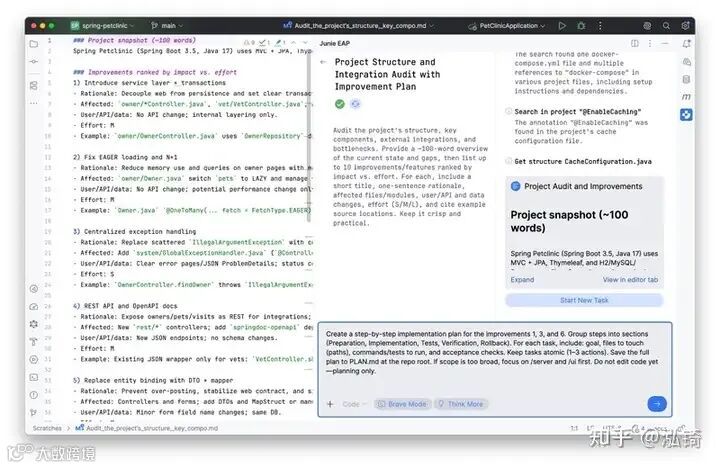This screenshot has width=720, height=468.
Task: Open the Build hammer tool window icon
Action: (x=34, y=342)
